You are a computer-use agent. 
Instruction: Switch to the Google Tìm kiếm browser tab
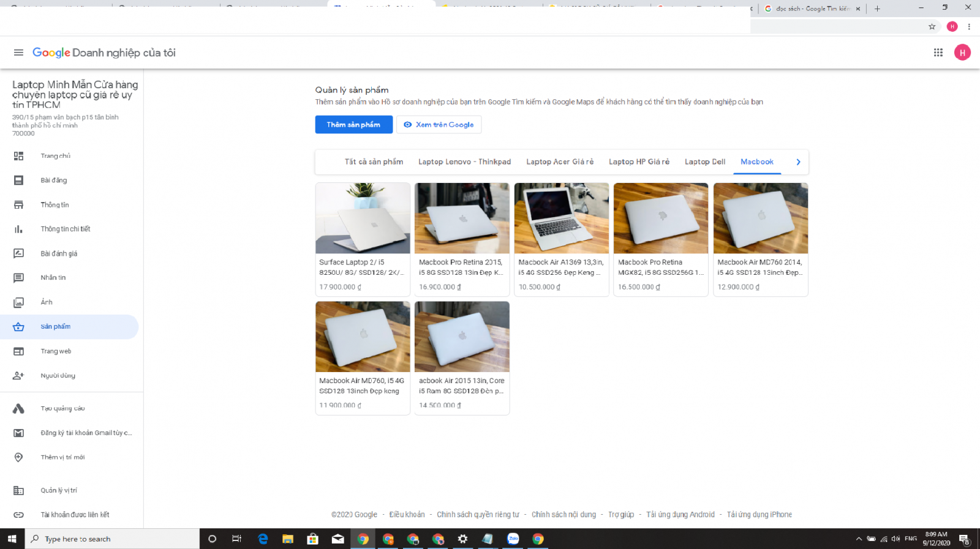(812, 9)
